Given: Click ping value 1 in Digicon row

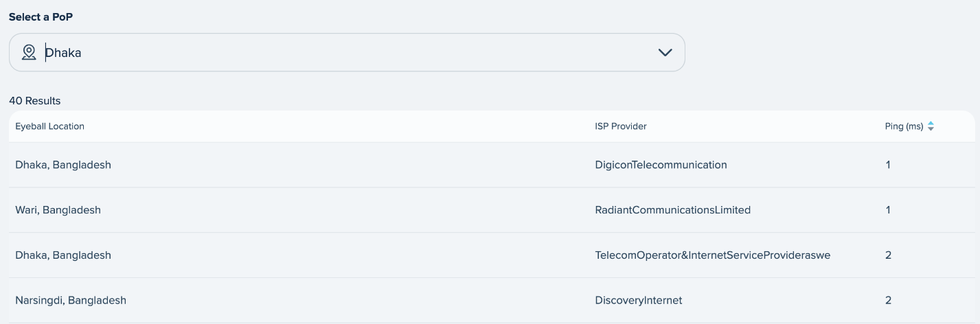Looking at the screenshot, I should pos(888,165).
